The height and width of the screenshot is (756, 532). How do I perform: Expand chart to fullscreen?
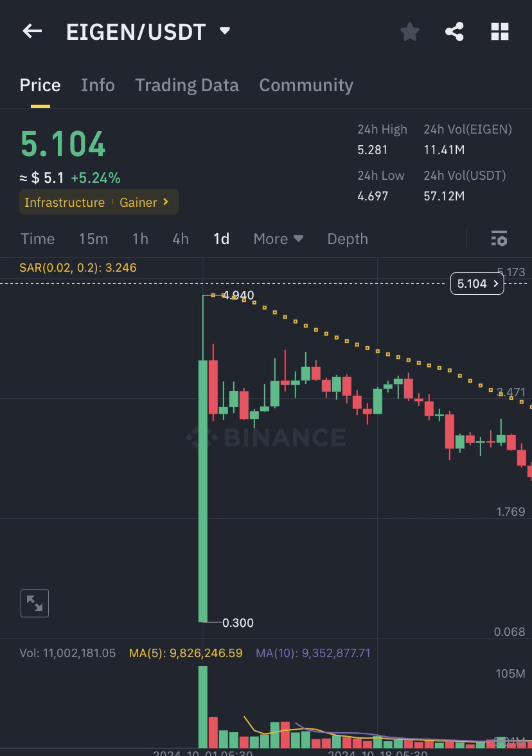[x=35, y=603]
